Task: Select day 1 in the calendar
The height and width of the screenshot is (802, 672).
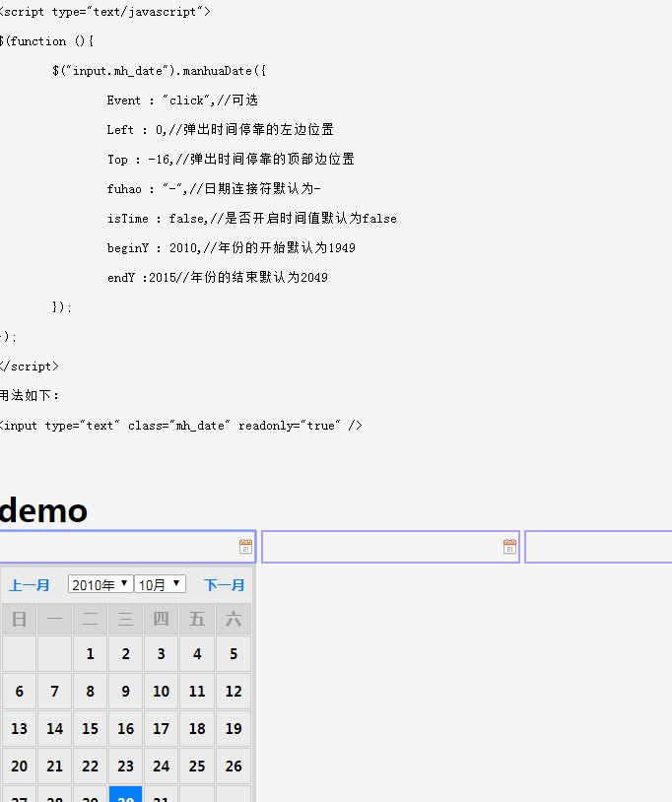Action: click(x=90, y=653)
